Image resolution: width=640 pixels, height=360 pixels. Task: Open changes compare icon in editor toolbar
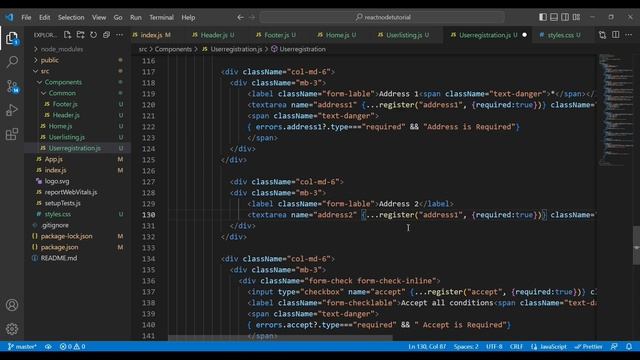pyautogui.click(x=602, y=35)
